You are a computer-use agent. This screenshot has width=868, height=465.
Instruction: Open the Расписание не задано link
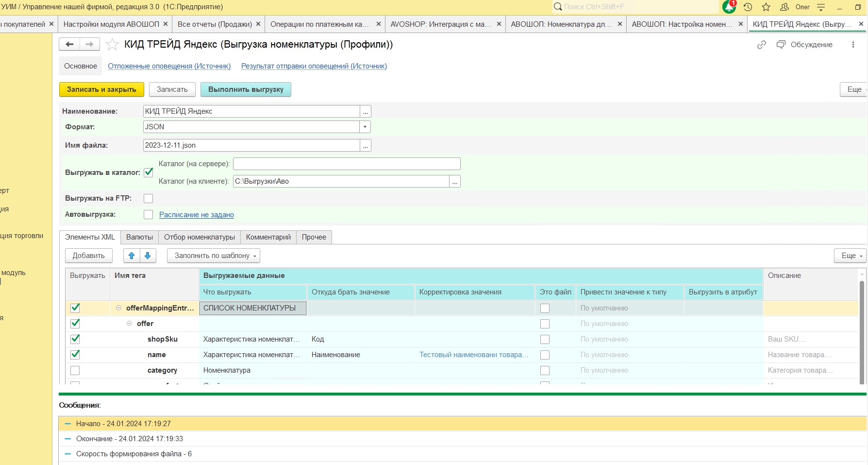tap(197, 215)
